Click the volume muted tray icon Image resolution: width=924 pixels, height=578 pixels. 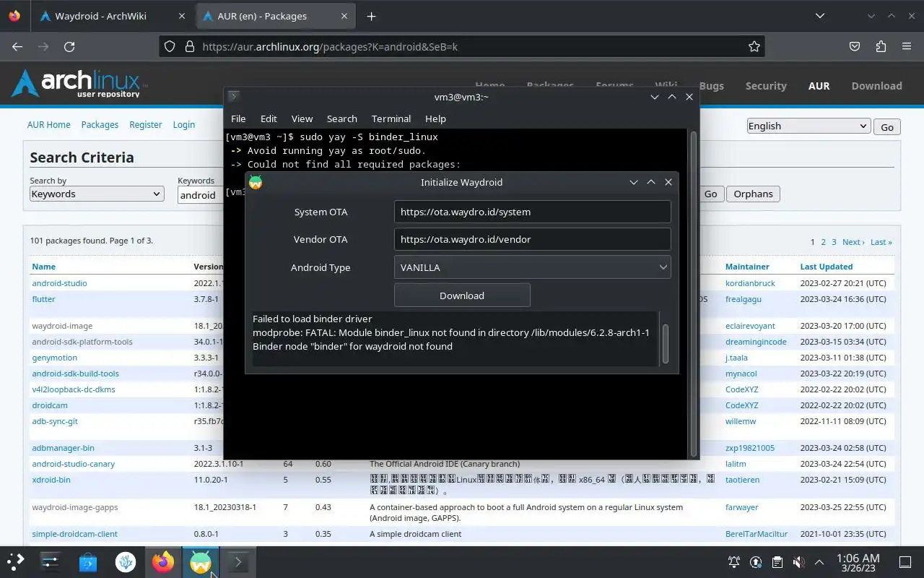point(798,562)
